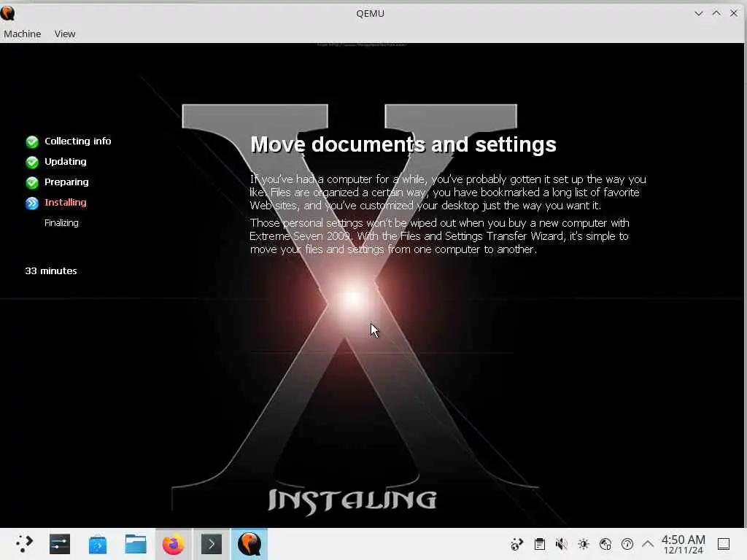747x560 pixels.
Task: Select the 'Preparing' step label
Action: (x=66, y=182)
